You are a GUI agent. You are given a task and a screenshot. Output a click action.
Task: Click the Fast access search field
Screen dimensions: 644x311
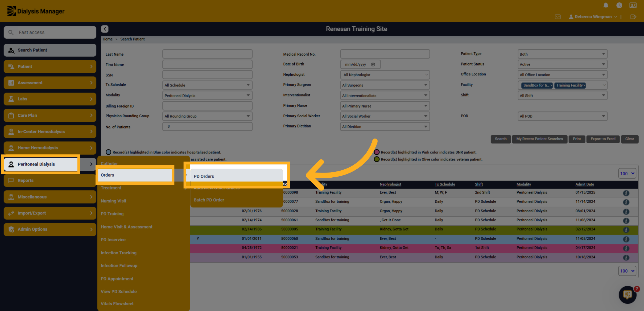pos(50,32)
